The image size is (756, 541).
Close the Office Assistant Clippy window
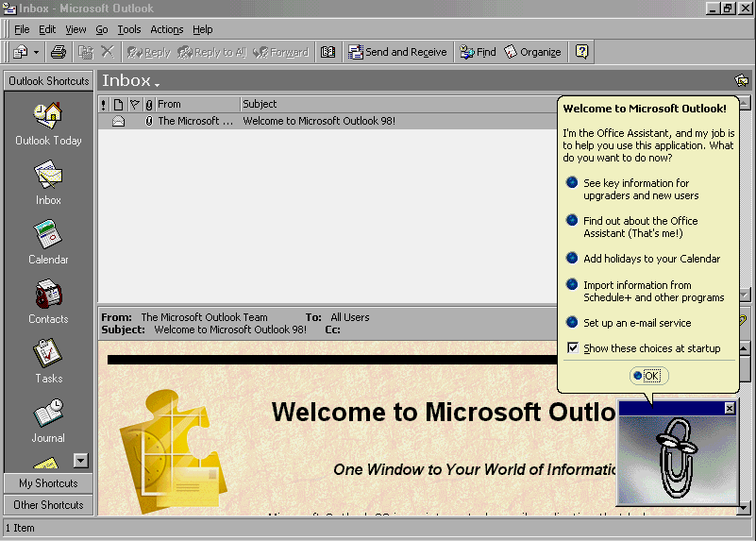(730, 409)
